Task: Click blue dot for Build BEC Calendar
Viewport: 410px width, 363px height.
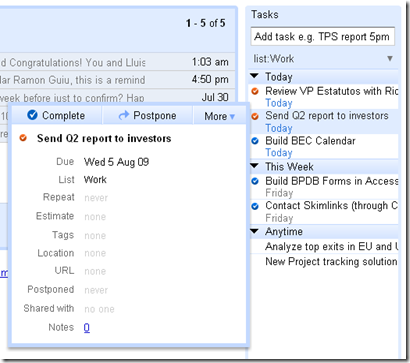Action: point(255,141)
